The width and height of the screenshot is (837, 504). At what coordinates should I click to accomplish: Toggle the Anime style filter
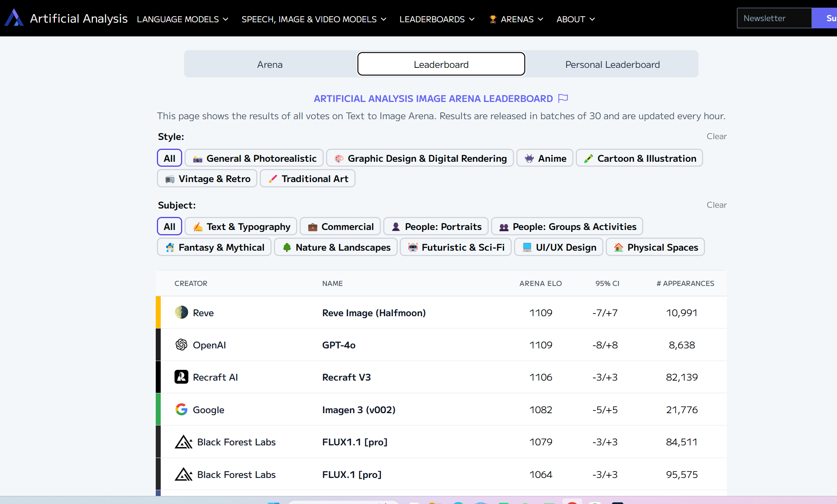[545, 158]
